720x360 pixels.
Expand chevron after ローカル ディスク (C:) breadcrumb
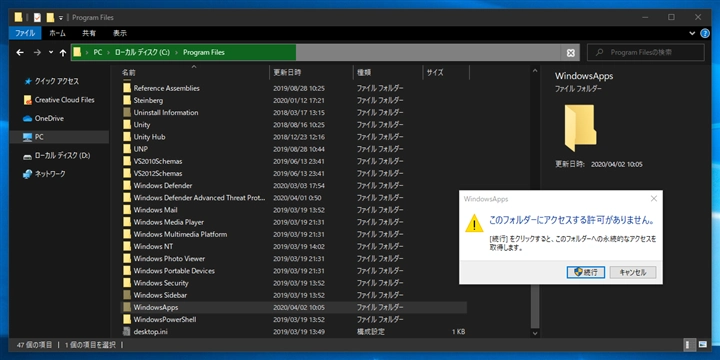[176, 53]
